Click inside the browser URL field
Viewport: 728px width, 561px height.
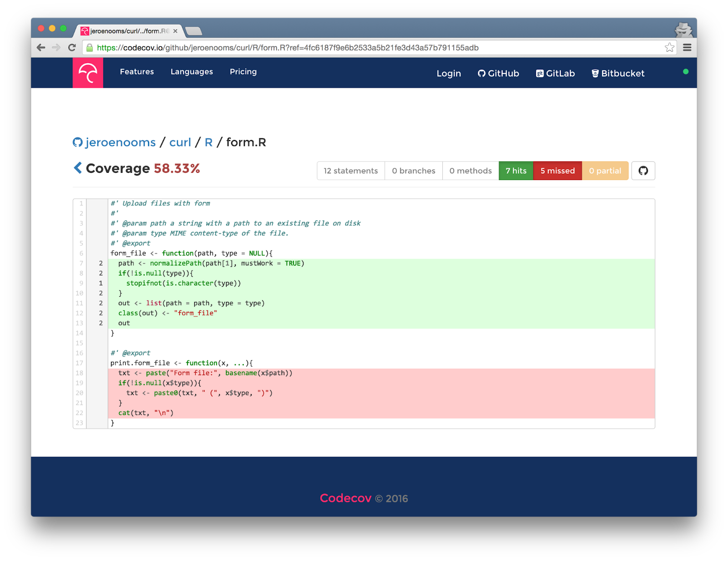[x=318, y=47]
